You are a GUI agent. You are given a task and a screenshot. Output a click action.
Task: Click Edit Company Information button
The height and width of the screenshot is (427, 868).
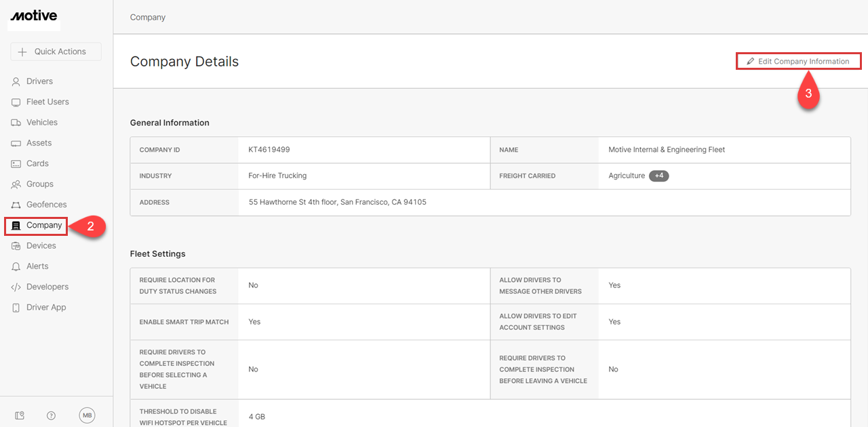[798, 61]
